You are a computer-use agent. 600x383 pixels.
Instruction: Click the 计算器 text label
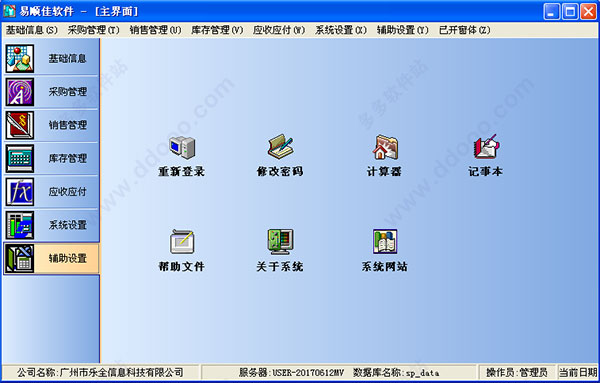tap(384, 171)
